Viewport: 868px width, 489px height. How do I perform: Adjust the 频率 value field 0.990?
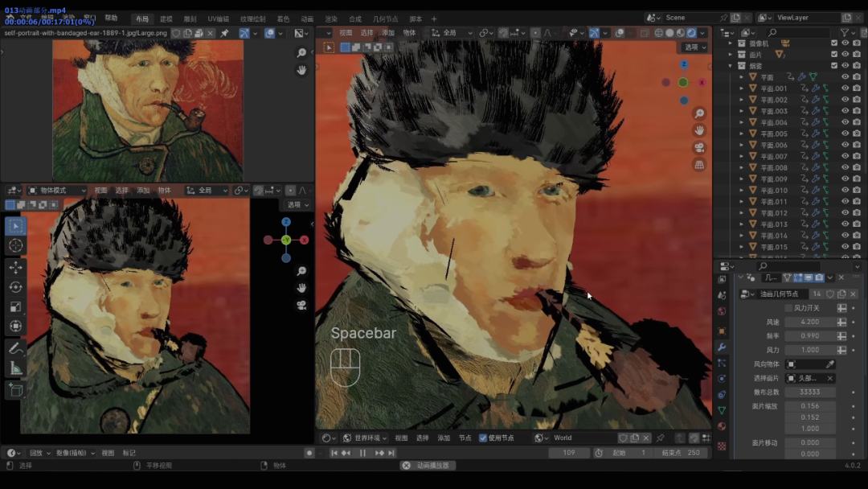[810, 336]
